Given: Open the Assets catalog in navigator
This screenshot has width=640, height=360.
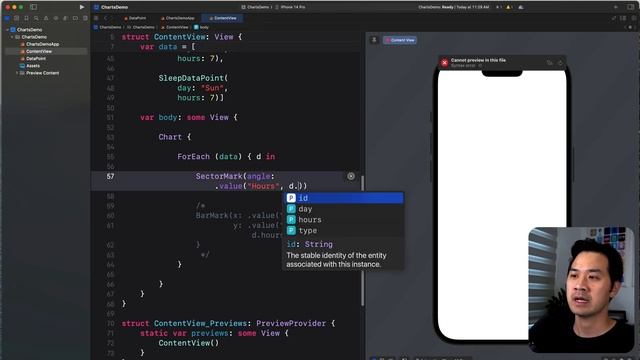Looking at the screenshot, I should [30, 66].
